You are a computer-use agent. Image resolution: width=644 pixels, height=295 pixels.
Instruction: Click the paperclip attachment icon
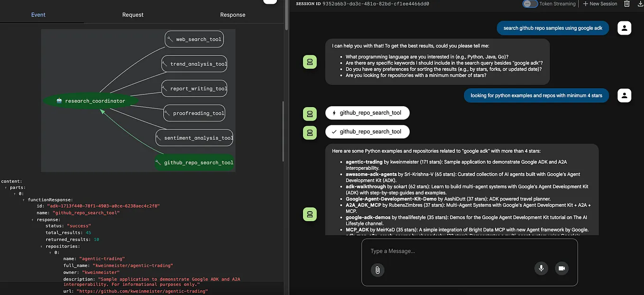377,270
